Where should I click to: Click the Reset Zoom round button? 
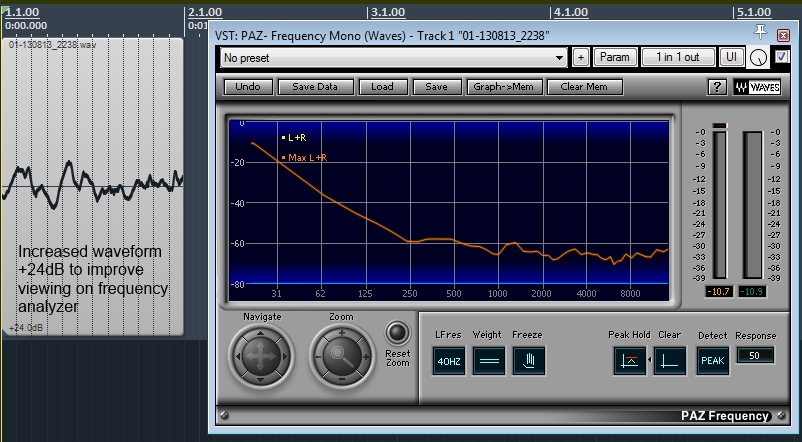click(x=397, y=333)
